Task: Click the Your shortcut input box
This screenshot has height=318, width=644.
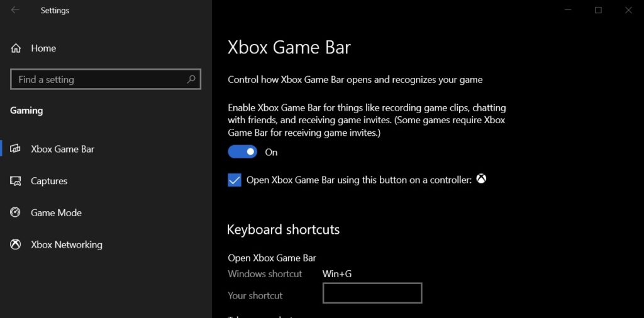Action: pyautogui.click(x=372, y=293)
